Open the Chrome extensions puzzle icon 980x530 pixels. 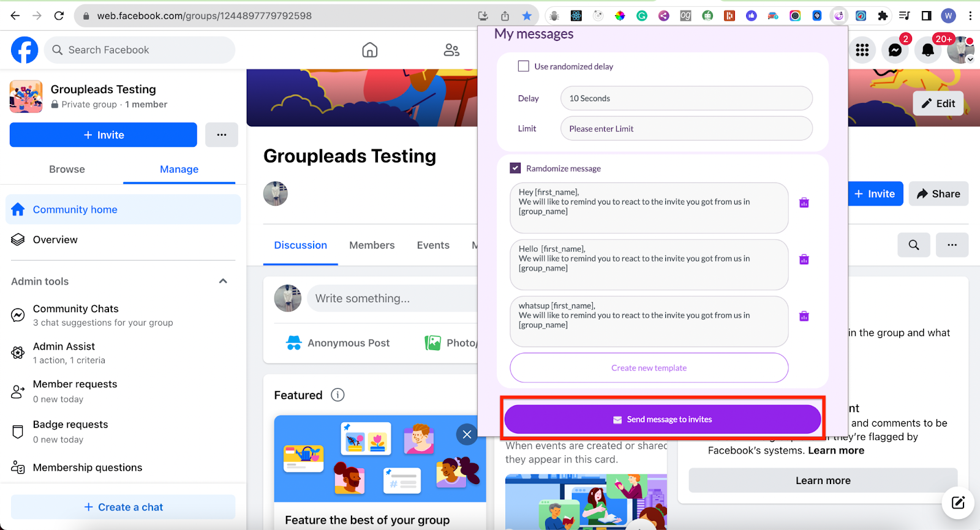coord(883,16)
